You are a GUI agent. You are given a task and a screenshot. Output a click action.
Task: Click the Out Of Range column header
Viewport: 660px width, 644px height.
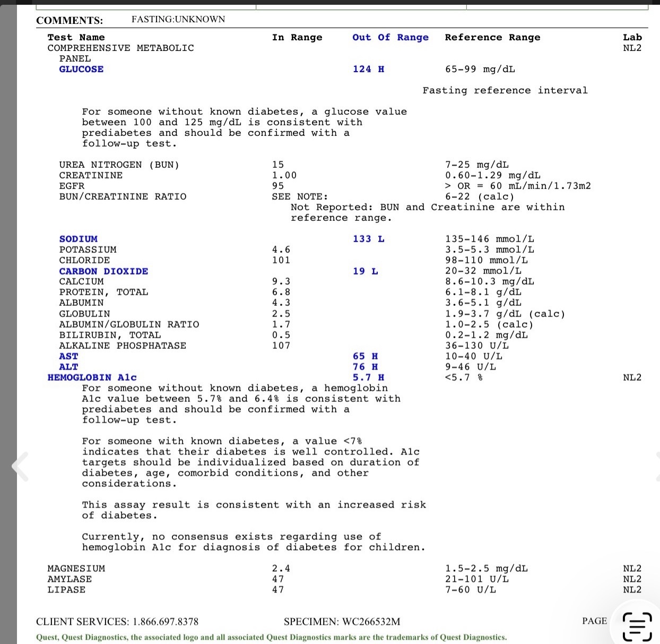[x=390, y=37]
